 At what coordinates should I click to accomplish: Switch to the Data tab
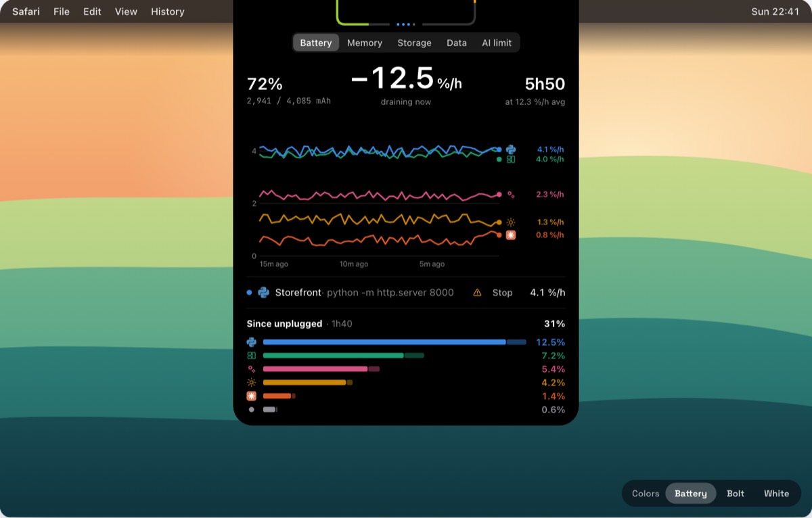[457, 43]
